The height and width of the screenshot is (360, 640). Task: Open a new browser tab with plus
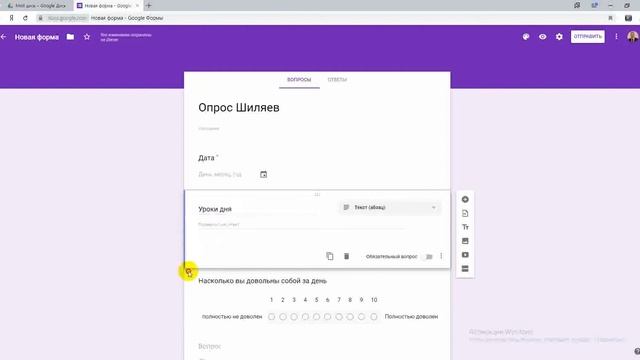click(x=149, y=6)
